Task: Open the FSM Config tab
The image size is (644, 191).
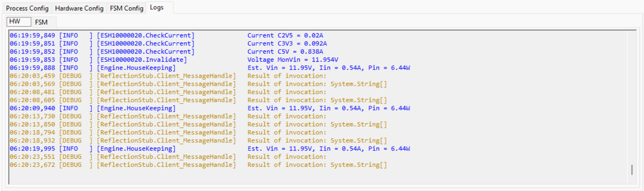Action: tap(127, 8)
